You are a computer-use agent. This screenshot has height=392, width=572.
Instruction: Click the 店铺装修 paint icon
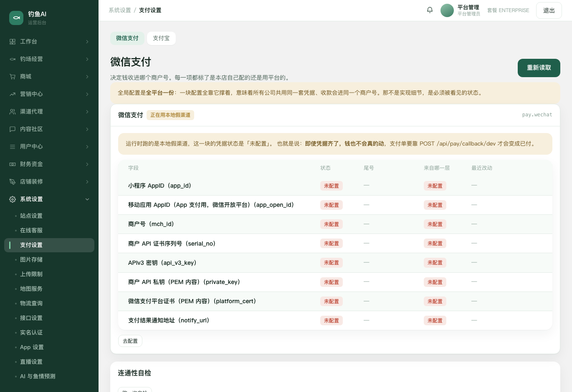[x=13, y=182]
